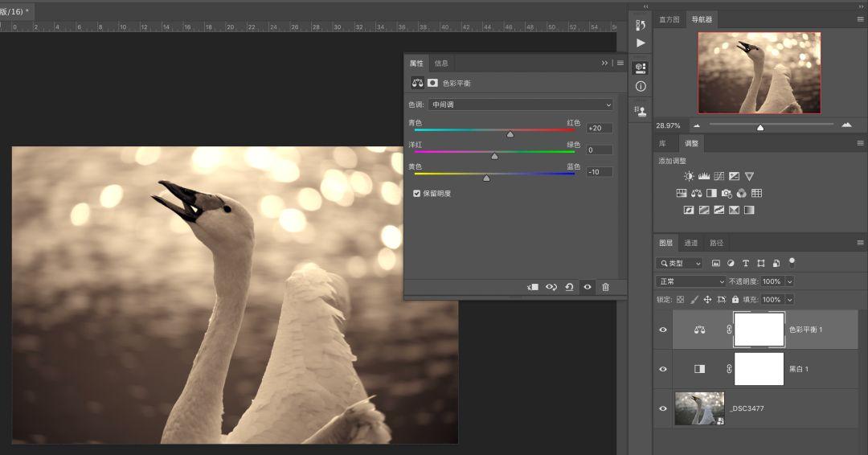Click the play actions icon in side strip

(641, 43)
